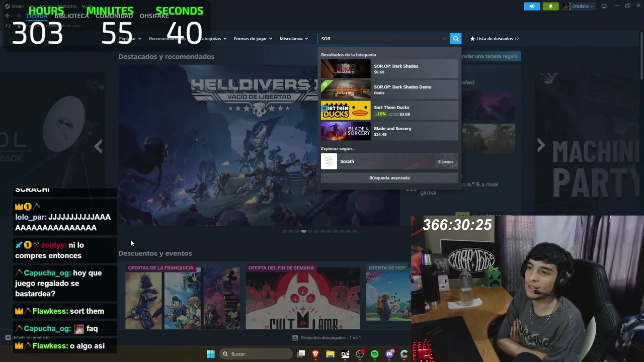Open the Cult of the Lamb weekend offer

click(x=303, y=297)
